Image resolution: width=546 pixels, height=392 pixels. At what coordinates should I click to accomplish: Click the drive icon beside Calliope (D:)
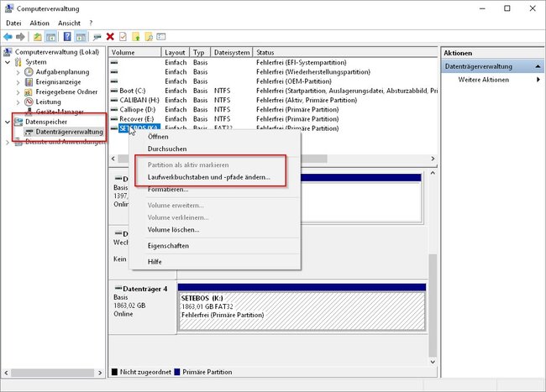tap(114, 110)
